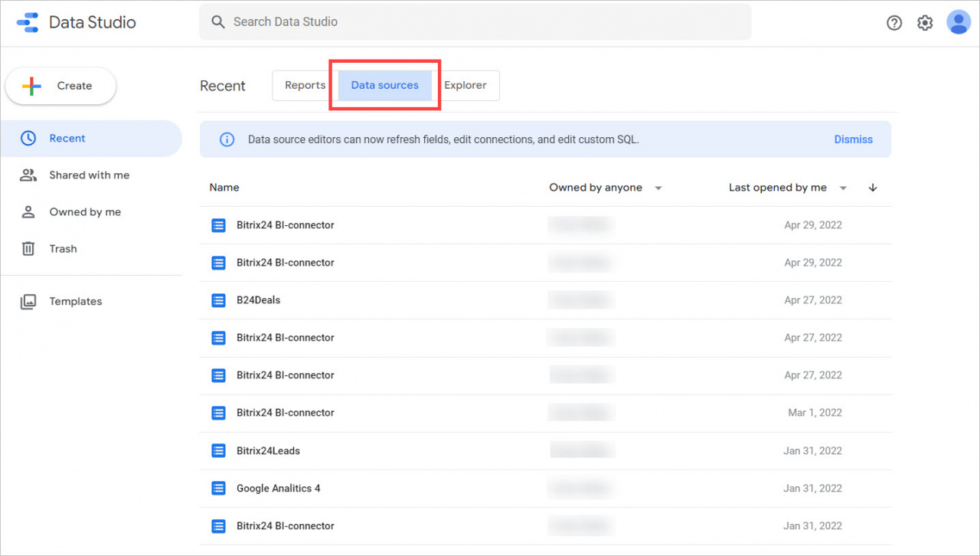Switch to the Reports tab
This screenshot has width=980, height=556.
[x=305, y=86]
